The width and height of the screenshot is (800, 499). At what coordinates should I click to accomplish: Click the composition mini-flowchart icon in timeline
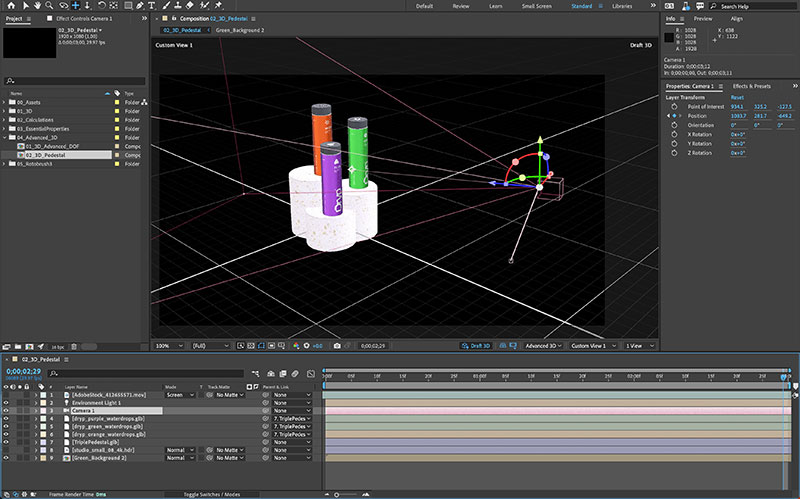256,374
